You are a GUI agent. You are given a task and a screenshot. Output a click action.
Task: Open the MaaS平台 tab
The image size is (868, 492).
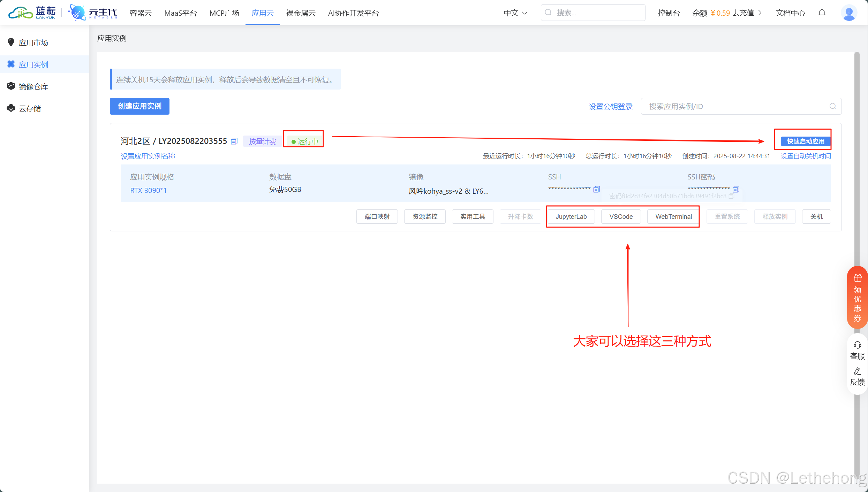coord(180,13)
